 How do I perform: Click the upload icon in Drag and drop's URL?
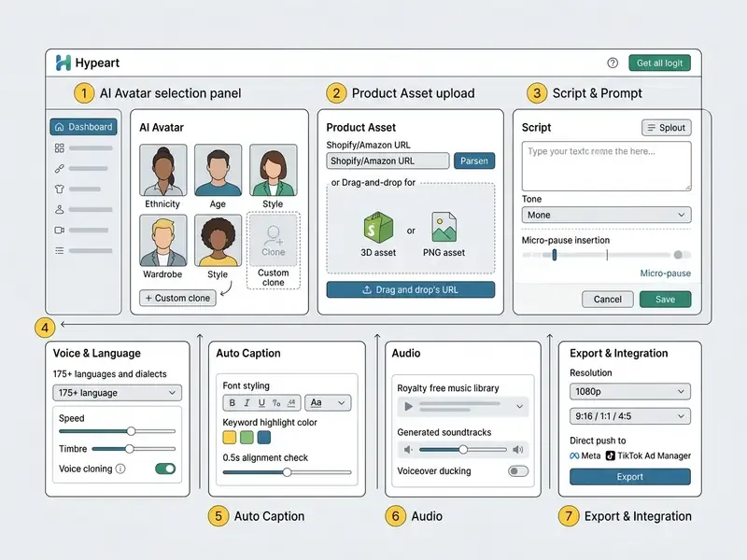tap(367, 289)
